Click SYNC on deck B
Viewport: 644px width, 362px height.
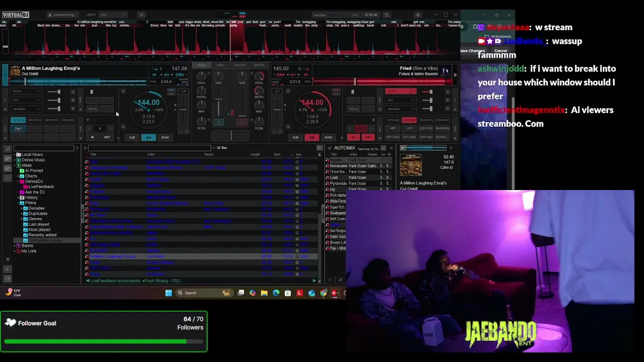pyautogui.click(x=329, y=137)
